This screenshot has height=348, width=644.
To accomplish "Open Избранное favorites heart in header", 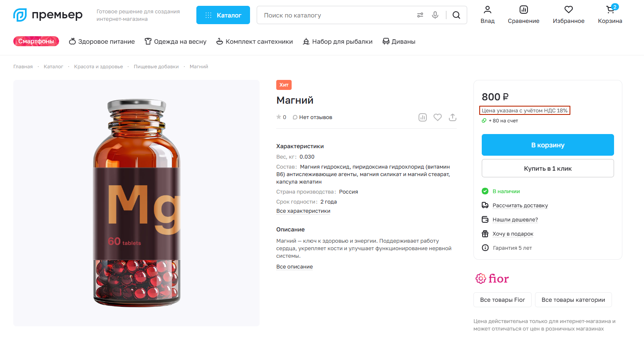I will coord(568,10).
